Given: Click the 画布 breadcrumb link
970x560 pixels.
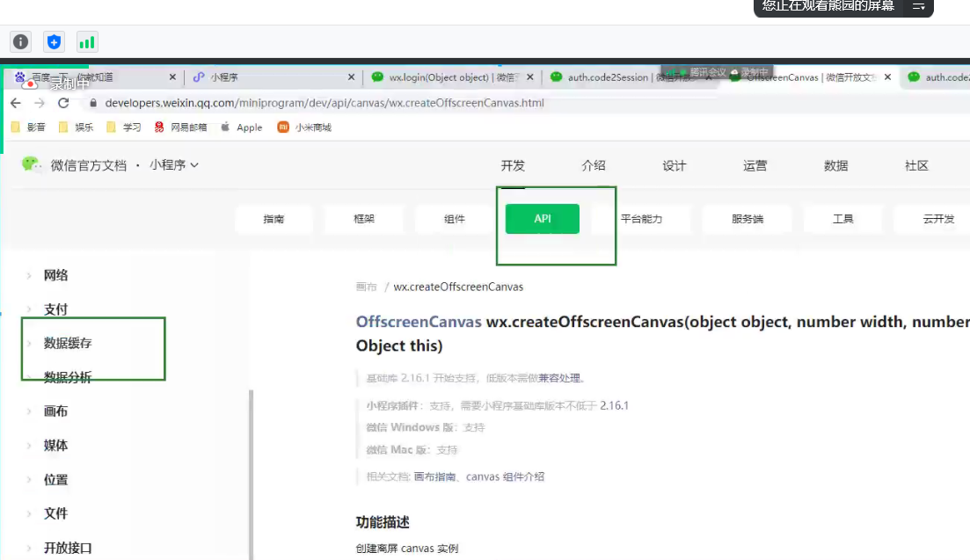Looking at the screenshot, I should [366, 287].
